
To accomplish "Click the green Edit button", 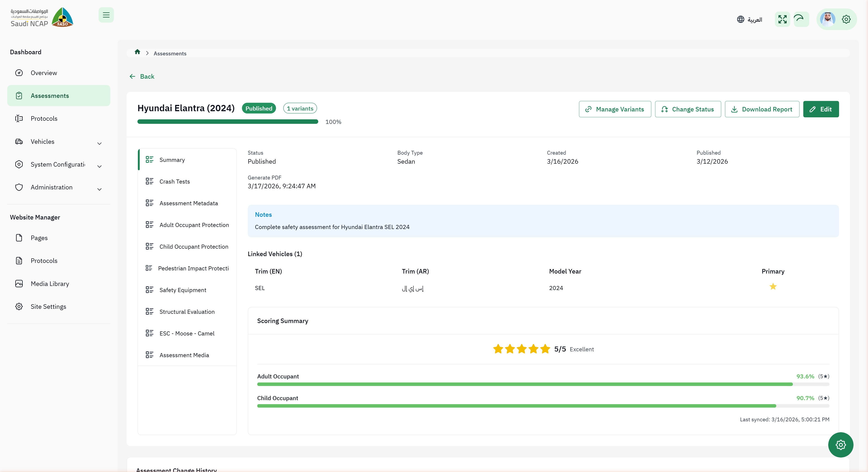I will (x=821, y=109).
